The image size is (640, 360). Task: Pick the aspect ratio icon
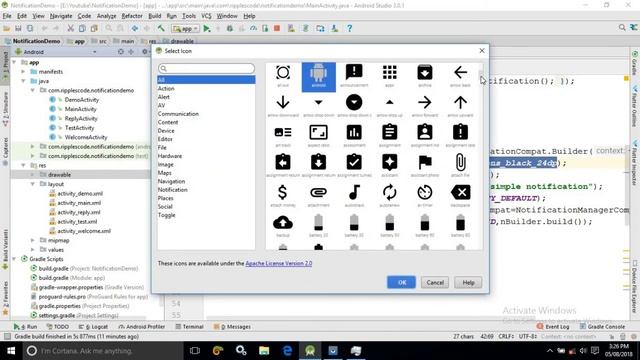(318, 132)
